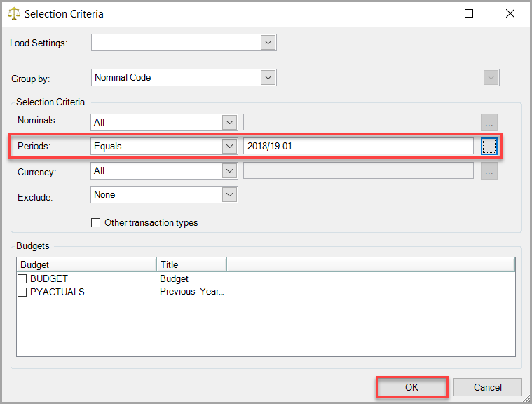
Task: Tick the PYACTUALS budget checkbox
Action: click(22, 292)
